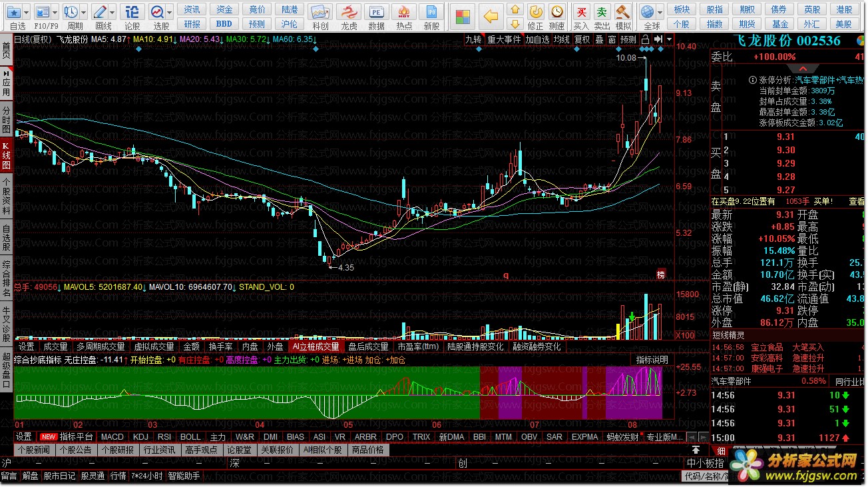The height and width of the screenshot is (487, 868).
Task: Go back with the yellow left arrow
Action: pos(491,16)
